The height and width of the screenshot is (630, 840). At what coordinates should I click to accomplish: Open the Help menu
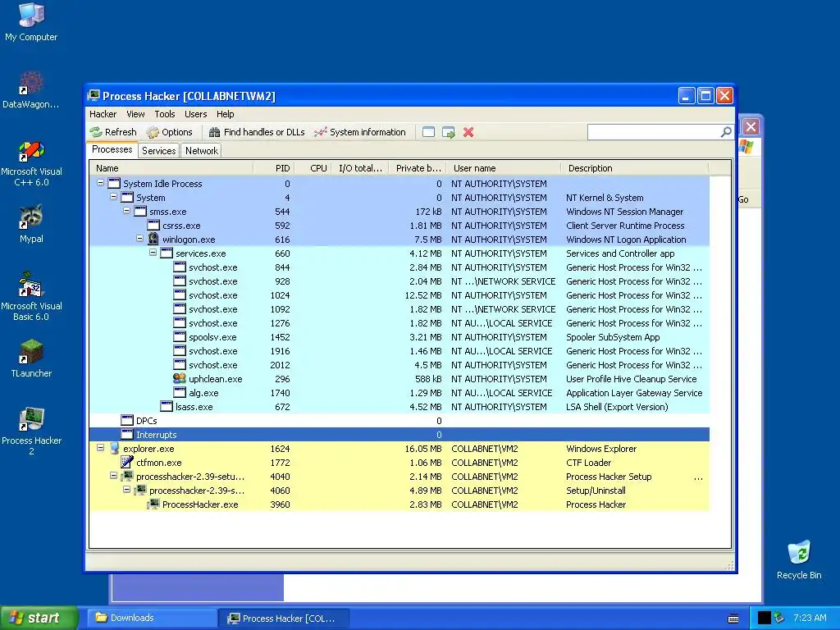225,114
